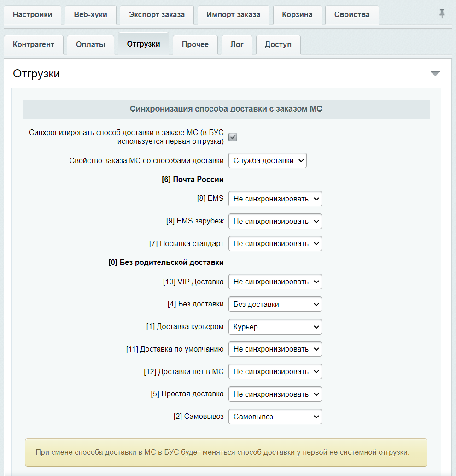The image size is (456, 476).
Task: Change the Без доставки mapping dropdown
Action: [x=275, y=305]
